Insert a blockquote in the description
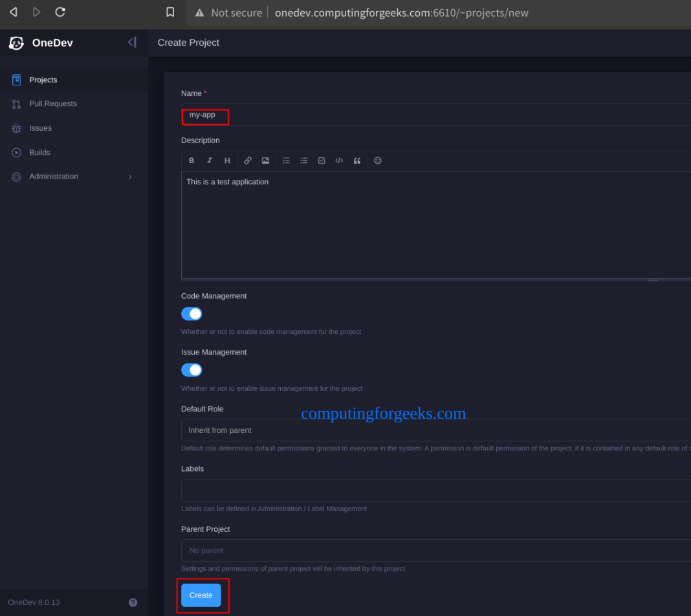Screen dimensions: 691x616 tap(357, 160)
